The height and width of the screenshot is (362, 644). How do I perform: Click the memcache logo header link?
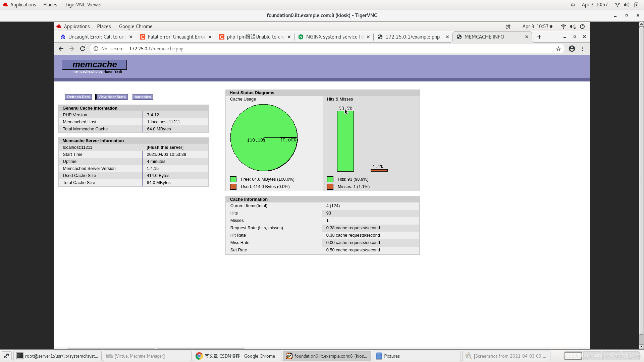(95, 64)
